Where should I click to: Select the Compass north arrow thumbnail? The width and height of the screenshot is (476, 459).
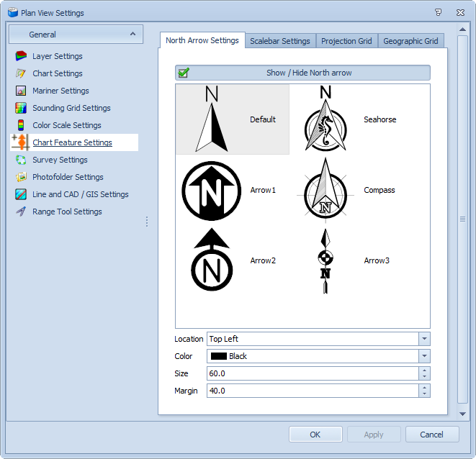[x=325, y=190]
